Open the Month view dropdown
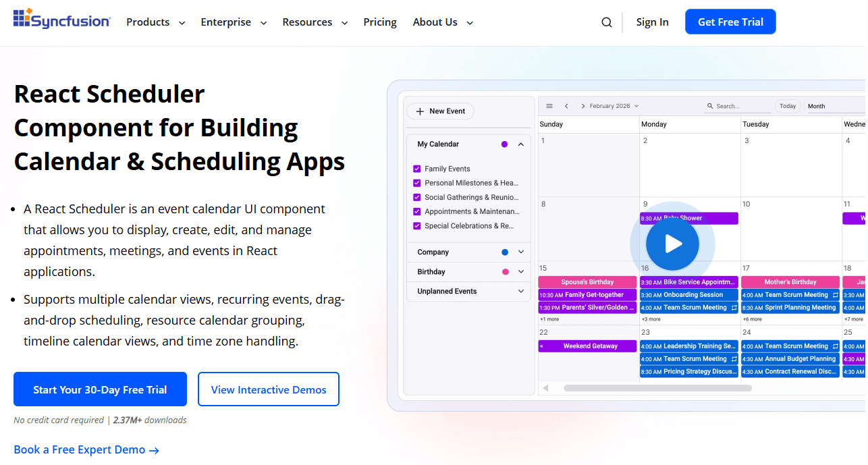 pos(836,106)
